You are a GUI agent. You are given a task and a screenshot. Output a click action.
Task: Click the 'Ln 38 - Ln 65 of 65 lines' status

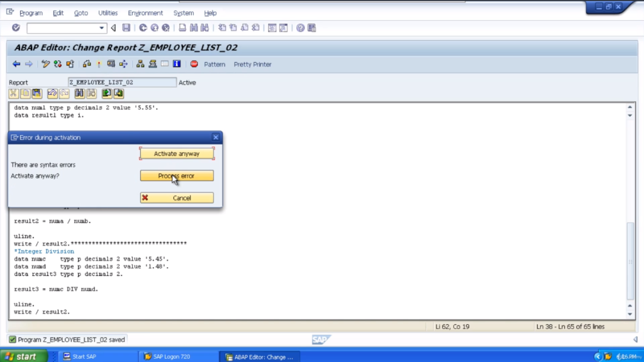click(570, 327)
